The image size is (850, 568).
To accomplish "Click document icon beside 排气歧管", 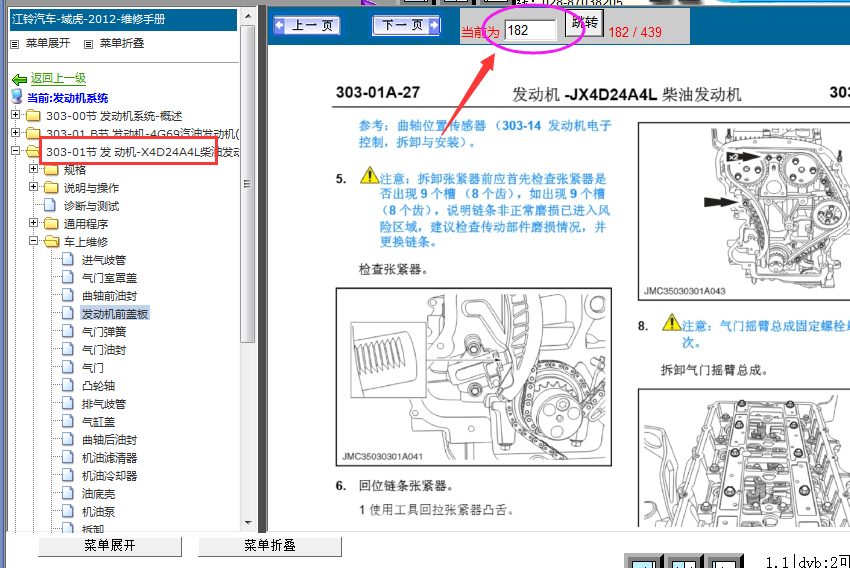I will [68, 403].
